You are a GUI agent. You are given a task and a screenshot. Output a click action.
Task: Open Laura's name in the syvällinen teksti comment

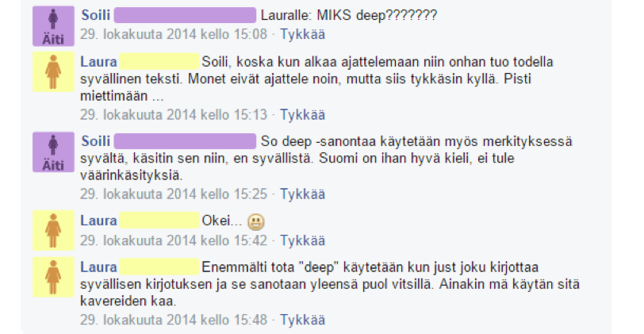click(x=98, y=62)
